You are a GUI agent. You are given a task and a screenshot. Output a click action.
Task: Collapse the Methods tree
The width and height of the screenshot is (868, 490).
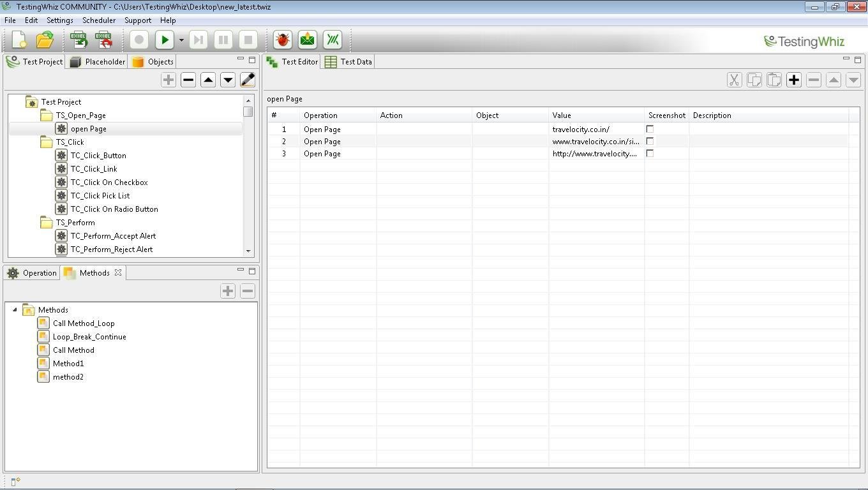coord(15,309)
